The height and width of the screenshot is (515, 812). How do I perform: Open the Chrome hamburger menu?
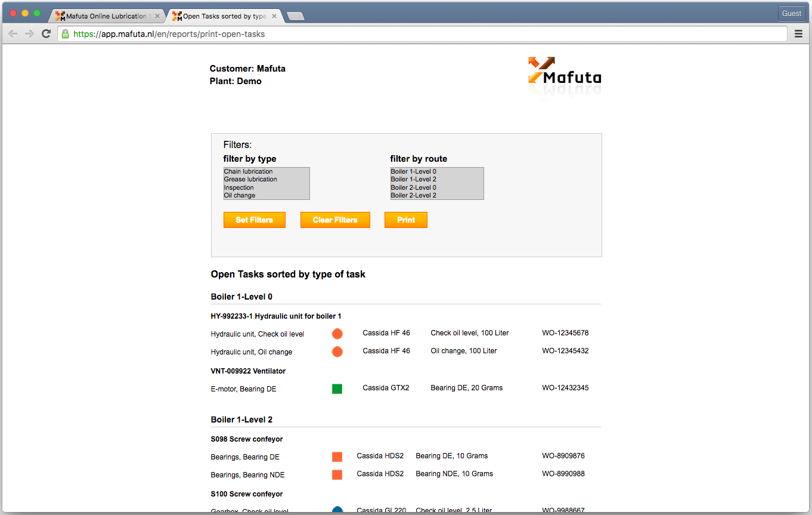tap(799, 34)
